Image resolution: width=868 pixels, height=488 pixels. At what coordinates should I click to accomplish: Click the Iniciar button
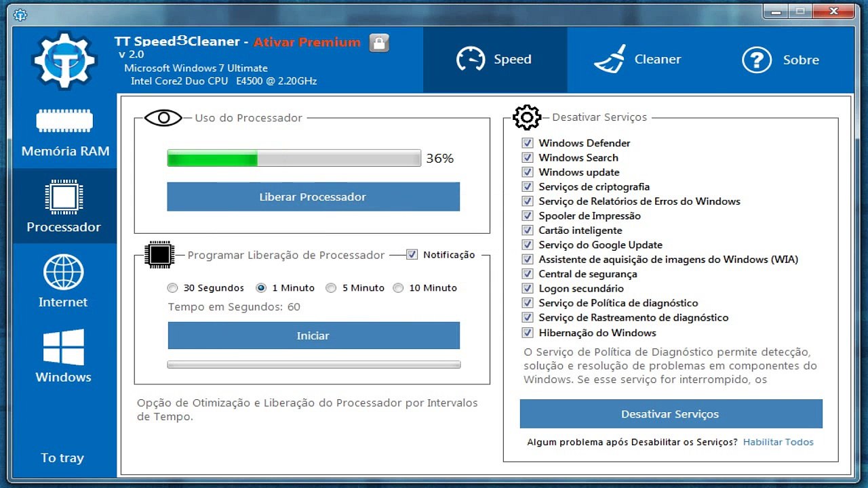coord(313,335)
